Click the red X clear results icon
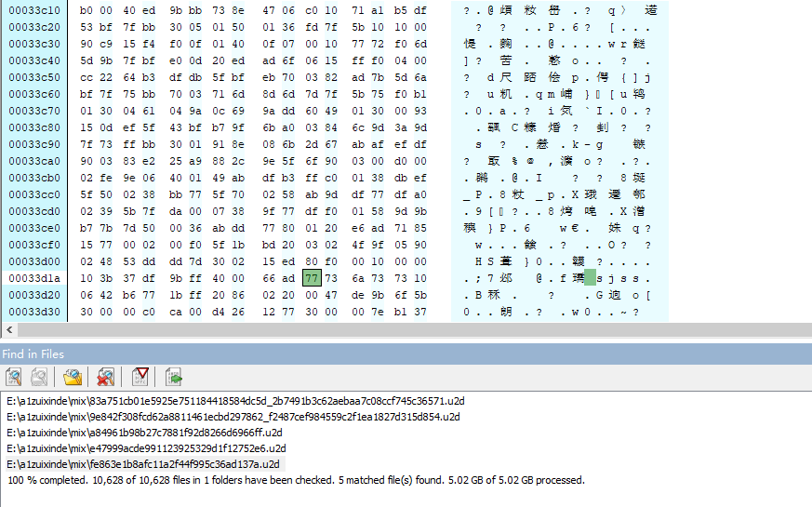The width and height of the screenshot is (812, 507). 106,377
